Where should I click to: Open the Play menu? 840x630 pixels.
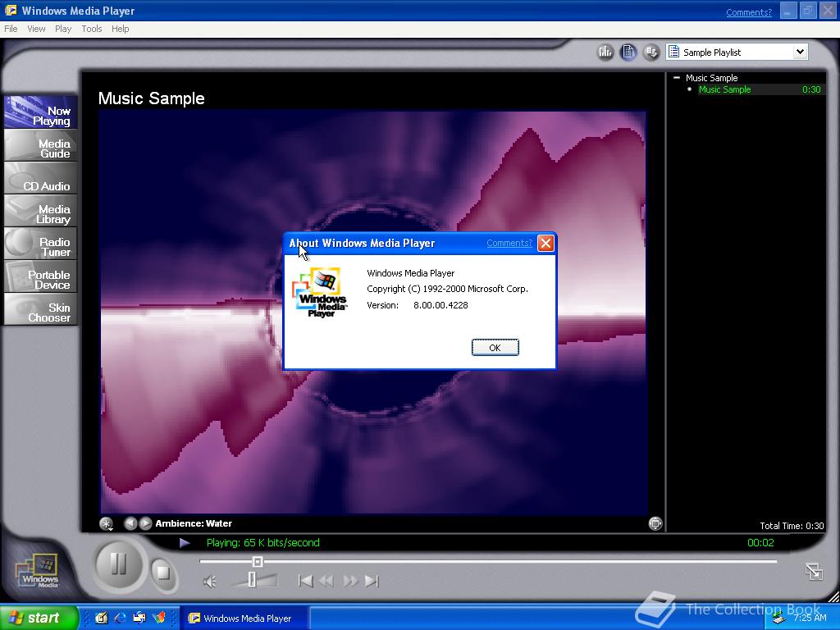63,29
